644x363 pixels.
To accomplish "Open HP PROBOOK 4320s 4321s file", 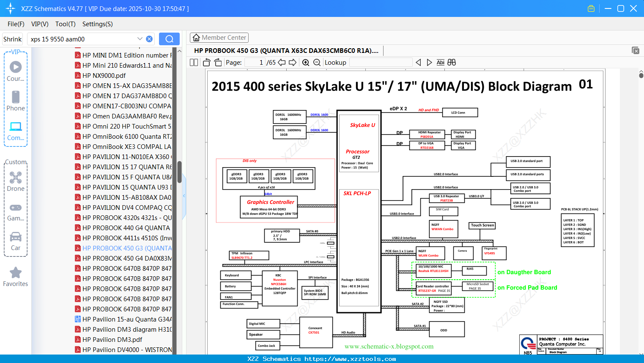I will pos(123,217).
